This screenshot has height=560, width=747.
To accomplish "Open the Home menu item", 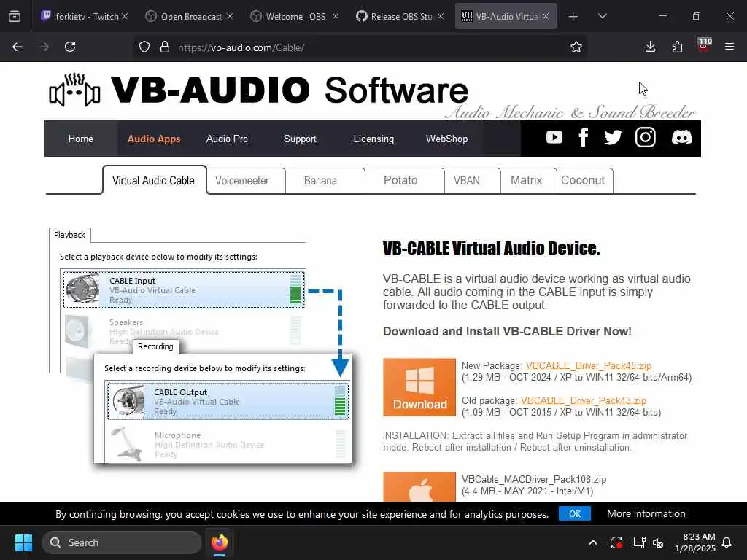I will coord(80,139).
